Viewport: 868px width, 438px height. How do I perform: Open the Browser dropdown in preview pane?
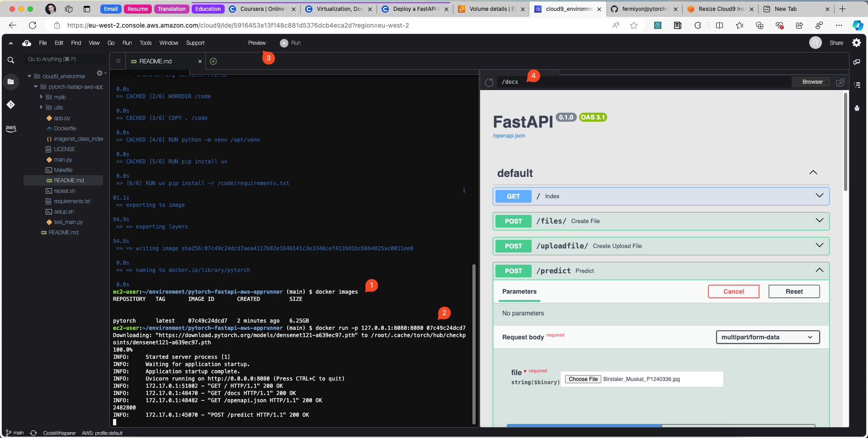[812, 82]
